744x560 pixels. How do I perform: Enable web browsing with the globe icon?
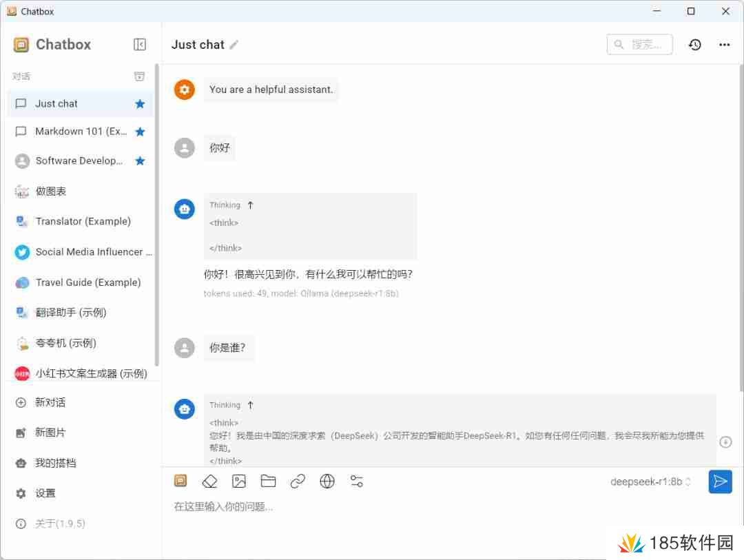(327, 481)
